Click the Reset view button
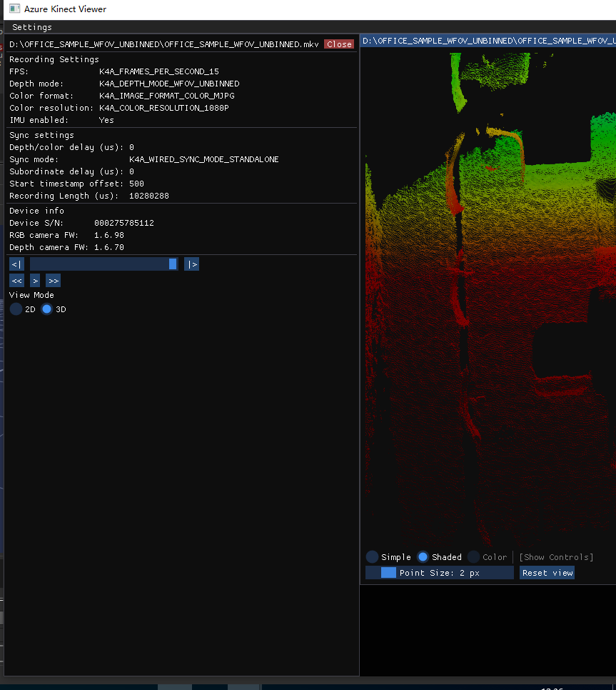This screenshot has height=690, width=616. 547,573
